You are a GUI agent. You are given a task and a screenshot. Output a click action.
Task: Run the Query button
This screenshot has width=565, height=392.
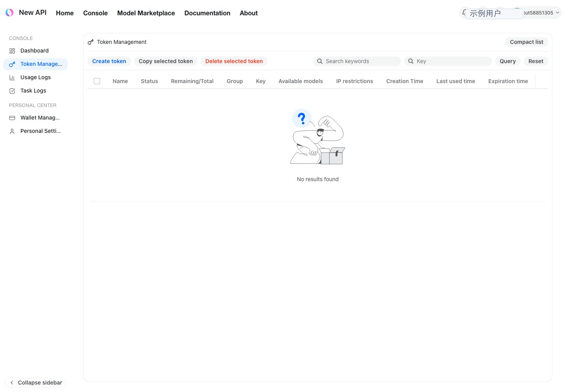coord(508,61)
